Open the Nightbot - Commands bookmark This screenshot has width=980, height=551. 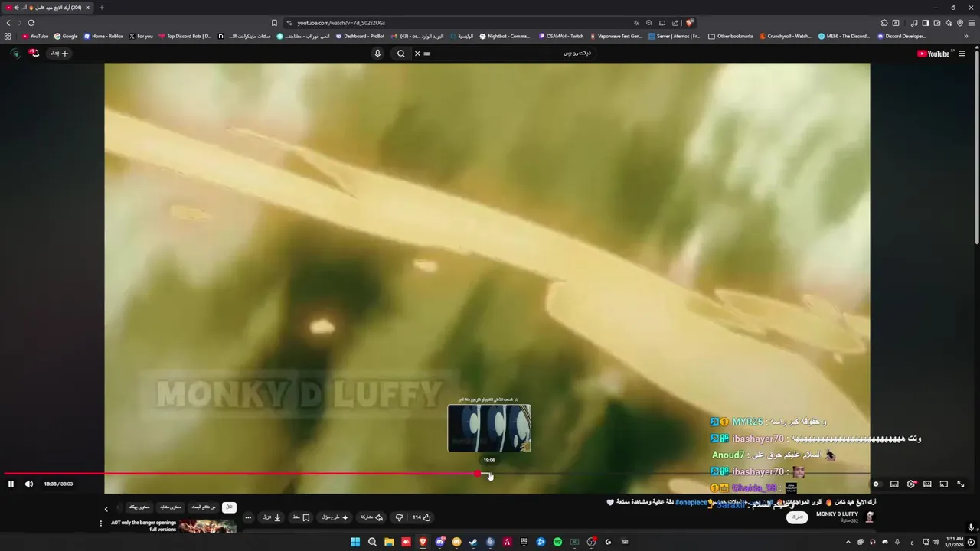point(505,36)
